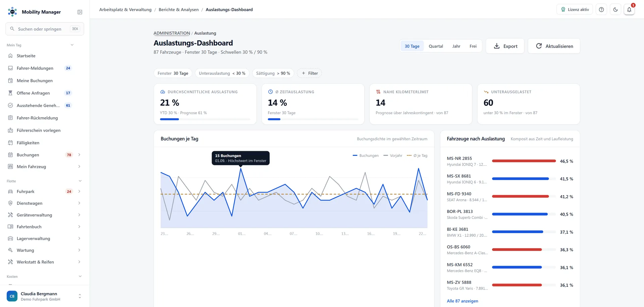Click ADMINISTRATION breadcrumb link
Viewport: 644px width, 307px height.
[172, 33]
